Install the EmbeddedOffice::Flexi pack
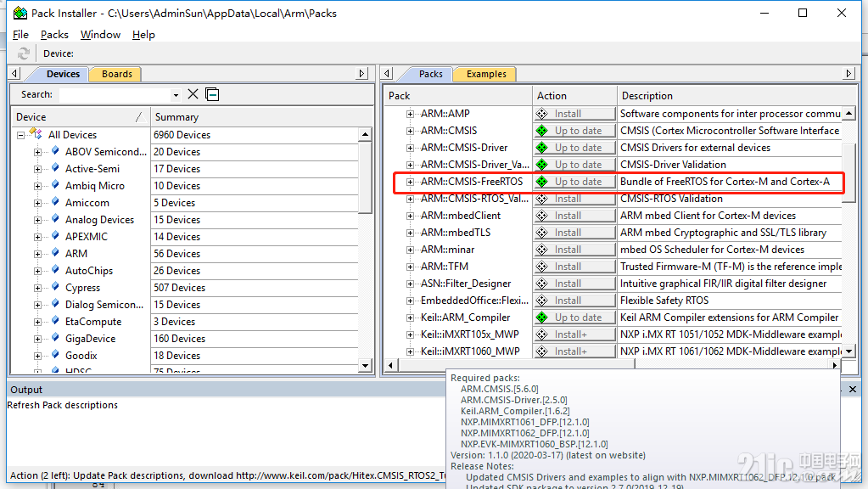868x489 pixels. (x=574, y=301)
